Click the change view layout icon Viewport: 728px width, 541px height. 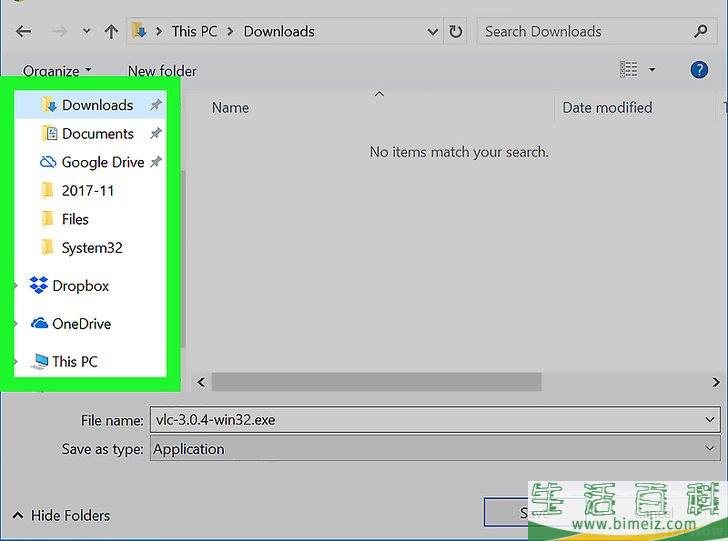click(x=629, y=70)
